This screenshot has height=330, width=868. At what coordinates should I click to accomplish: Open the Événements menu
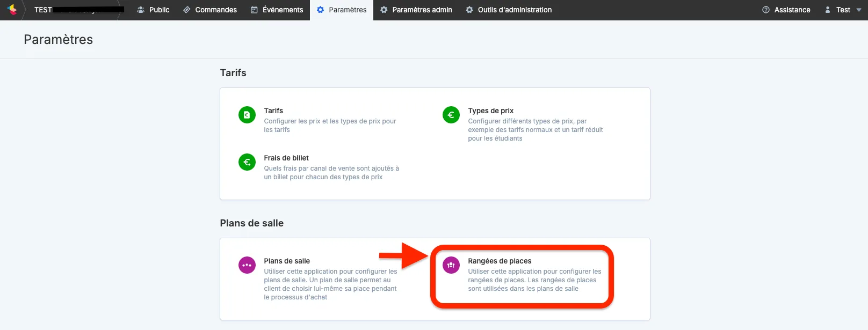(x=277, y=10)
